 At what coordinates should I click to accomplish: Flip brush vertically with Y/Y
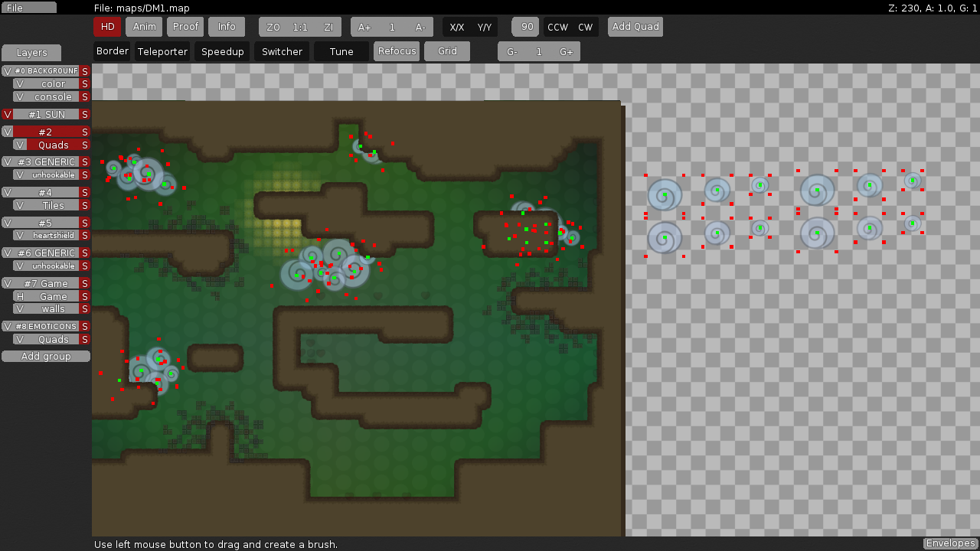[x=484, y=28]
